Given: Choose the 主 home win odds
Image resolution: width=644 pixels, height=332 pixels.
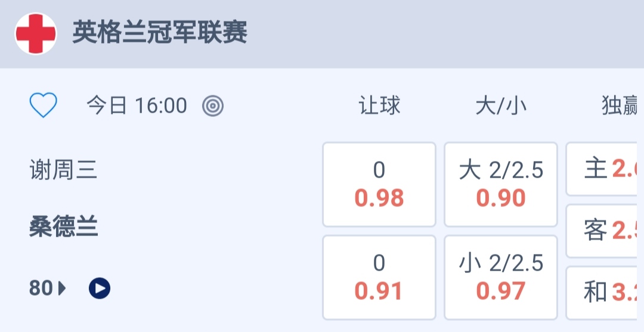Looking at the screenshot, I should (605, 169).
